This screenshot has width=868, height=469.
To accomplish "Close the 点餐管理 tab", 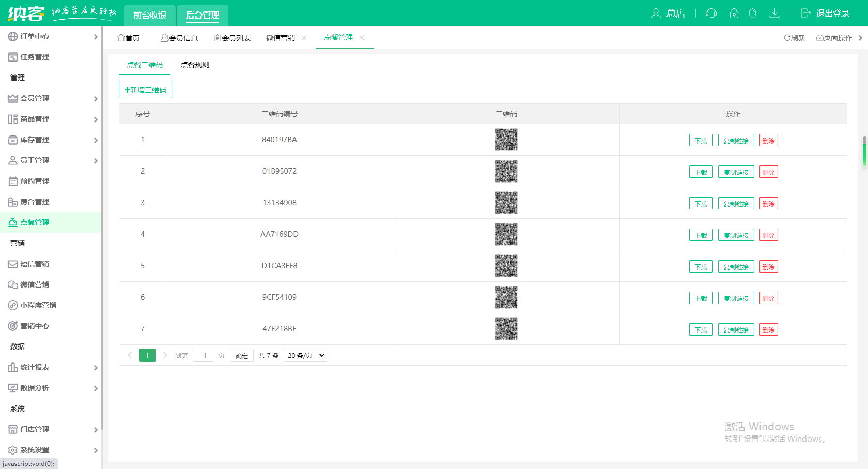I will pos(362,37).
